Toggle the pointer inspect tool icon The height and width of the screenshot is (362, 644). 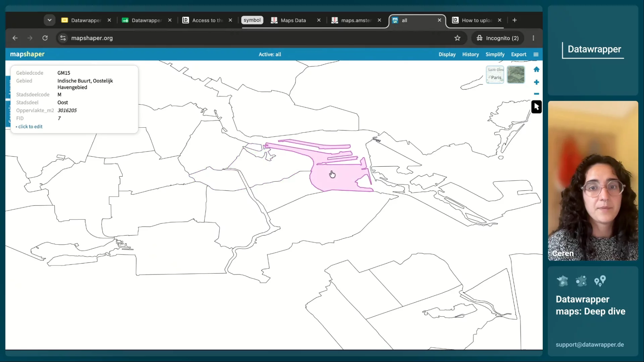(536, 107)
